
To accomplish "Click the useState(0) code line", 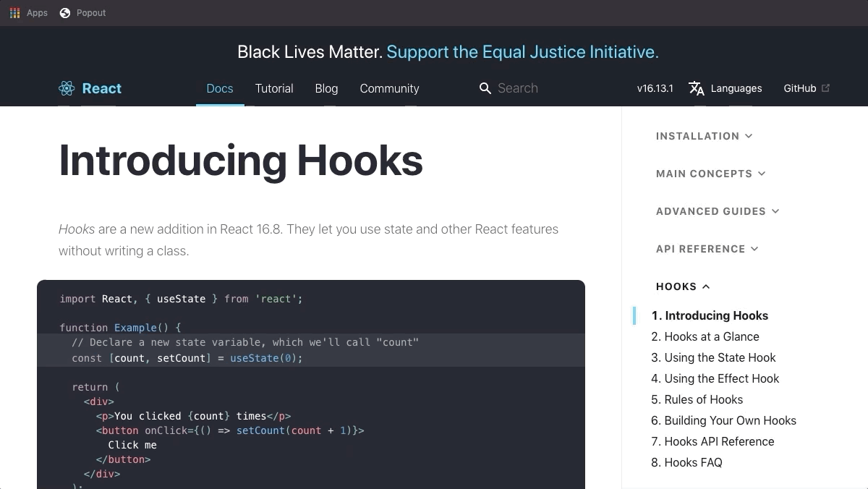I will (x=187, y=358).
